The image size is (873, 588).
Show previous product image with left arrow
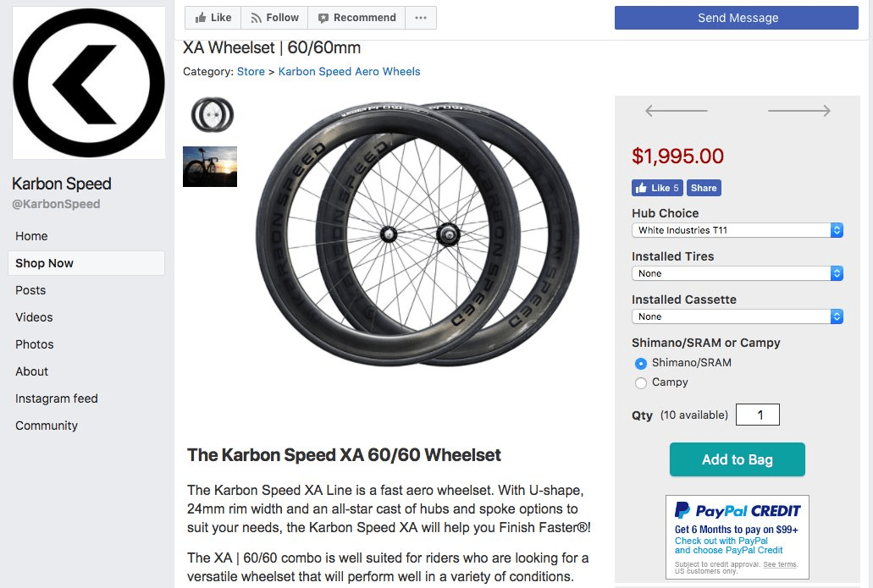[x=676, y=110]
